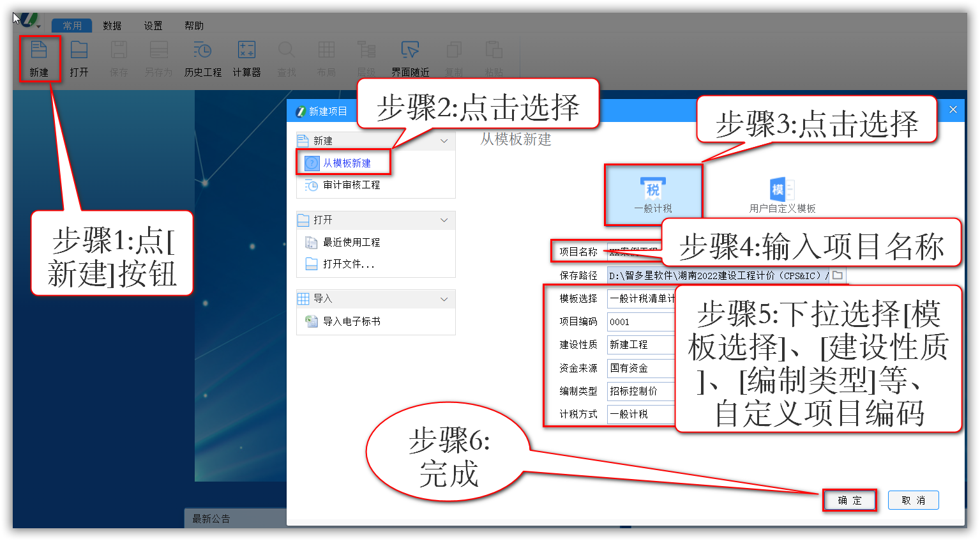The height and width of the screenshot is (541, 980).
Task: Click the 新建 (New) toolbar icon
Action: click(x=39, y=57)
